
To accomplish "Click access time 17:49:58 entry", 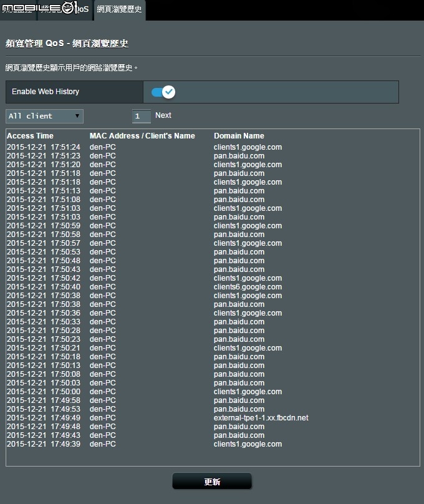I will point(44,400).
